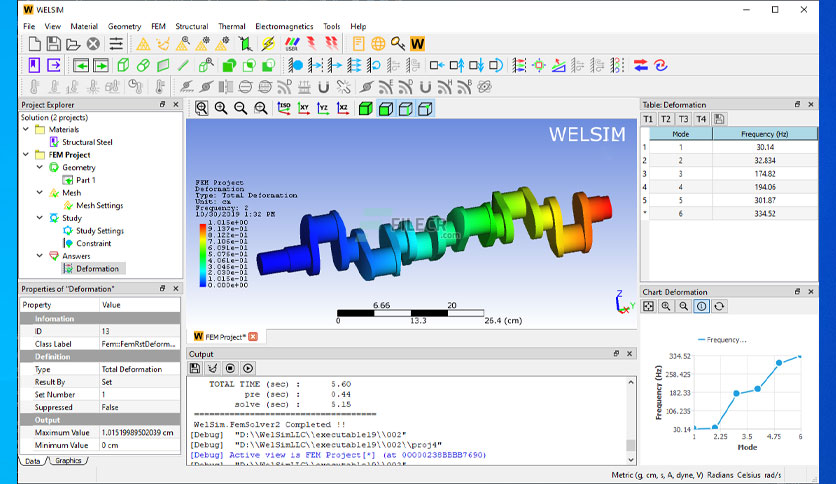Add a plane using green plate icon

tap(163, 65)
